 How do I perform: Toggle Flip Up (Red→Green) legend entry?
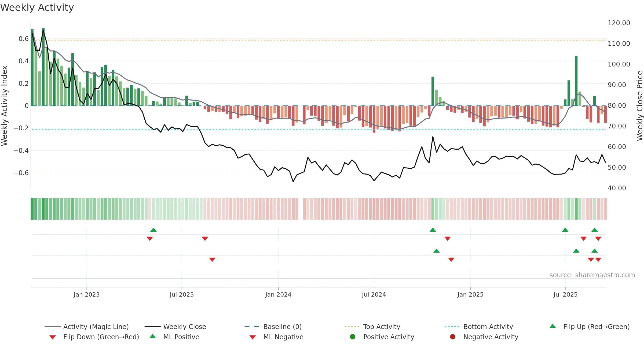pos(590,327)
